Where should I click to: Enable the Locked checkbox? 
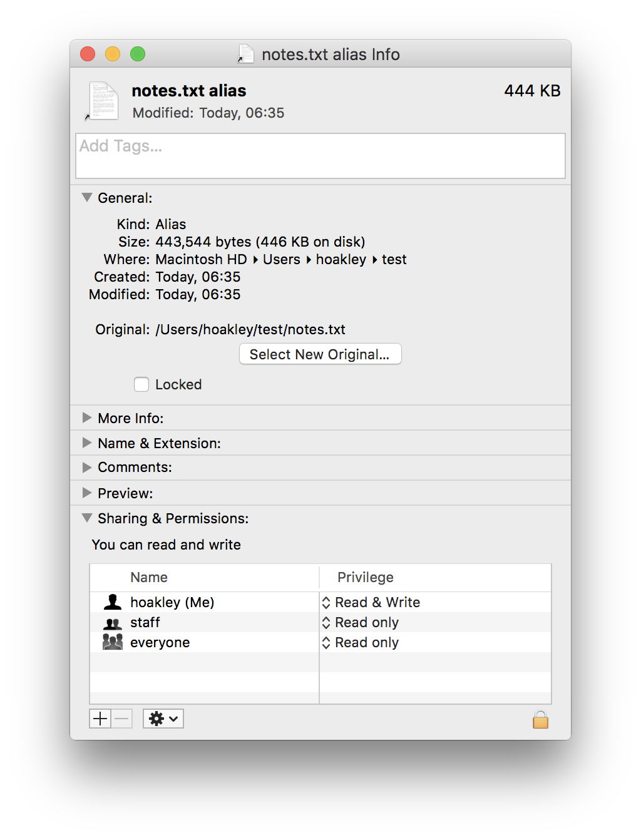pyautogui.click(x=141, y=384)
